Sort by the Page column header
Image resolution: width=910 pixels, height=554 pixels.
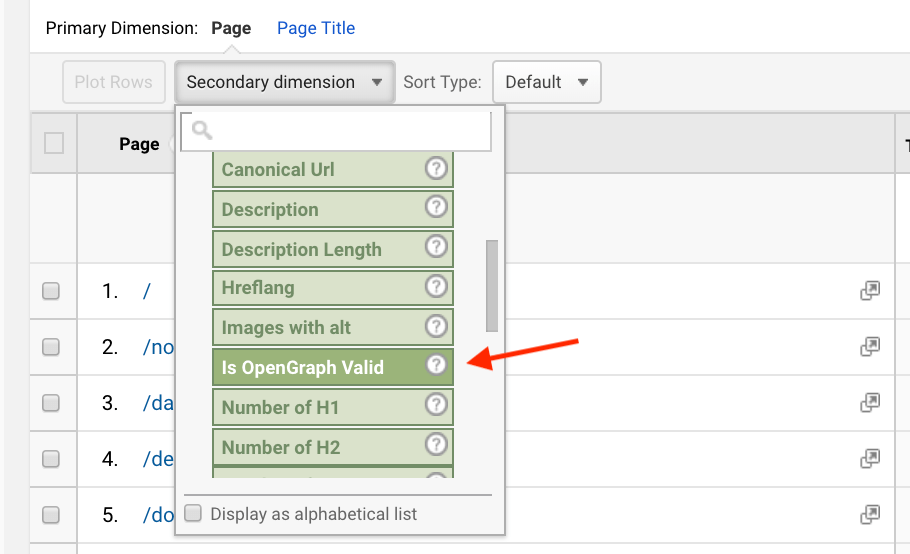[139, 143]
